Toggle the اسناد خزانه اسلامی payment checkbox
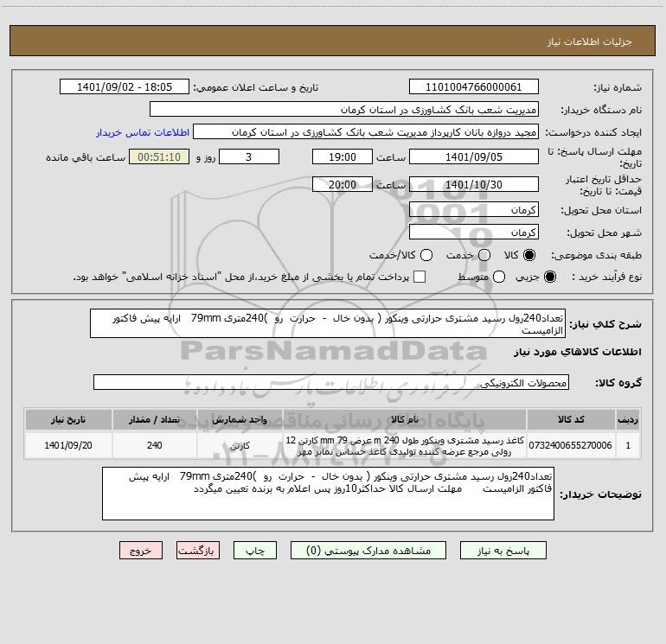 click(x=419, y=277)
